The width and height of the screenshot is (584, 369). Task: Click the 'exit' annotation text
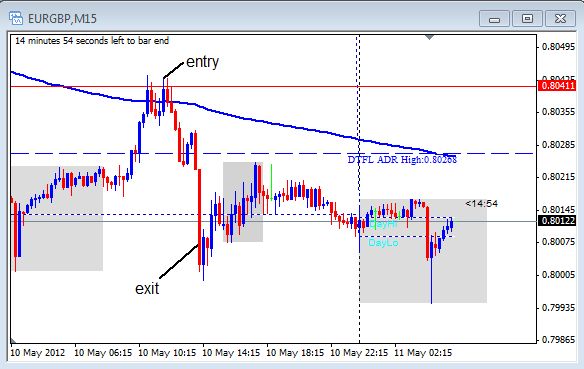[x=147, y=289]
